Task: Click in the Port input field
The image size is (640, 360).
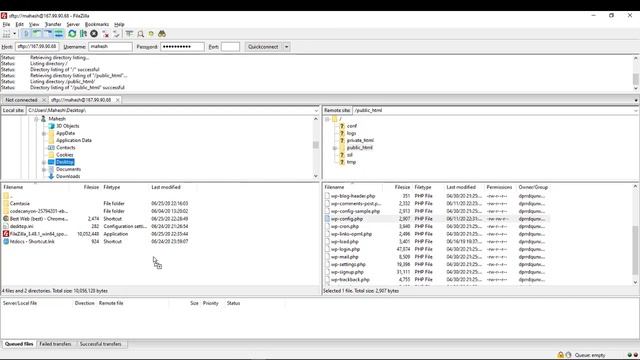Action: 230,47
